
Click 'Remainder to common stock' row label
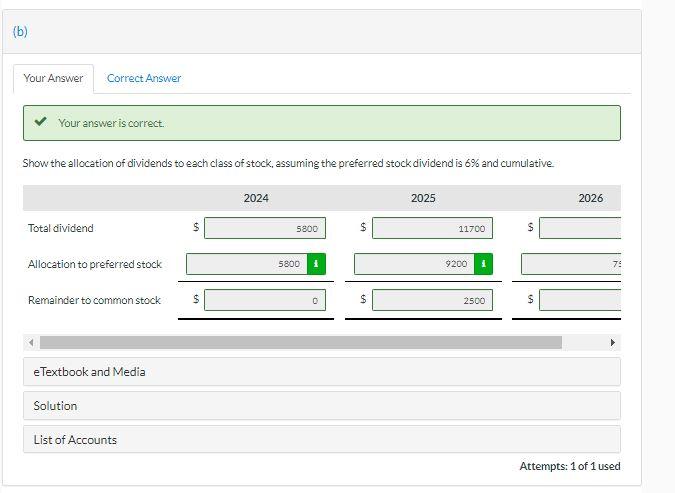click(x=94, y=300)
